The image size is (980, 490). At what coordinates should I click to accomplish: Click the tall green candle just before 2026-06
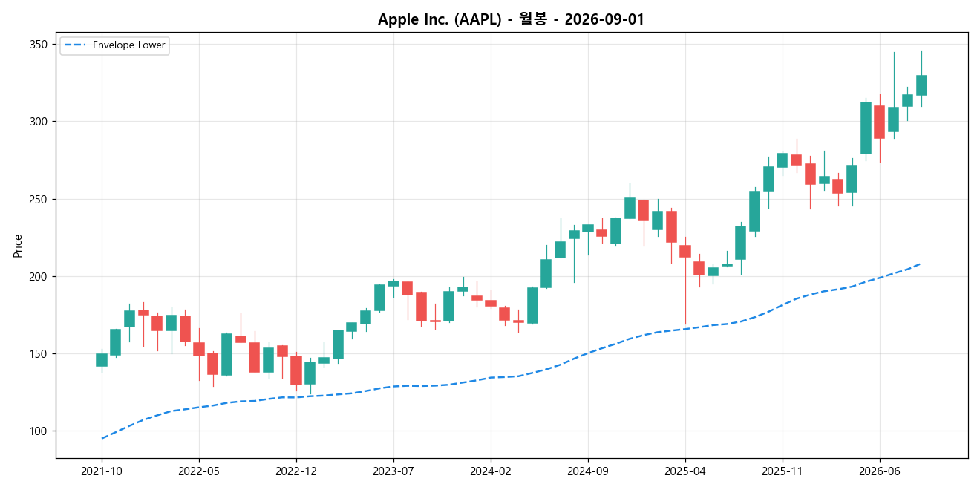point(866,128)
